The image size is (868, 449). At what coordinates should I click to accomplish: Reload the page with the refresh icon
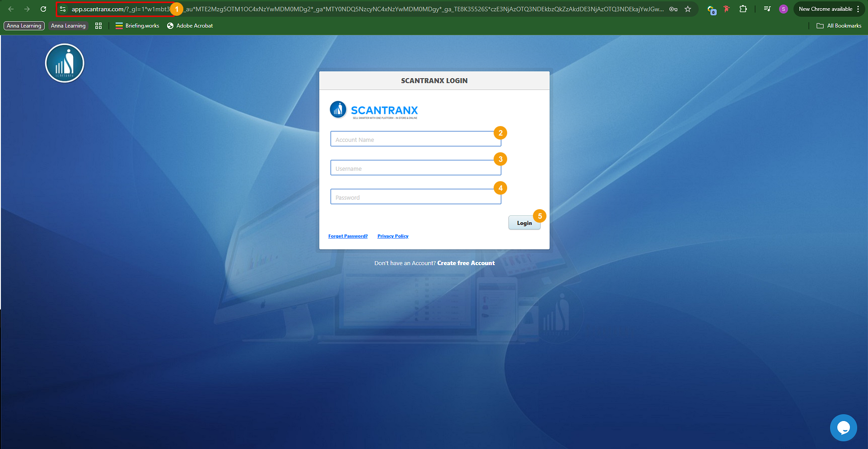43,9
